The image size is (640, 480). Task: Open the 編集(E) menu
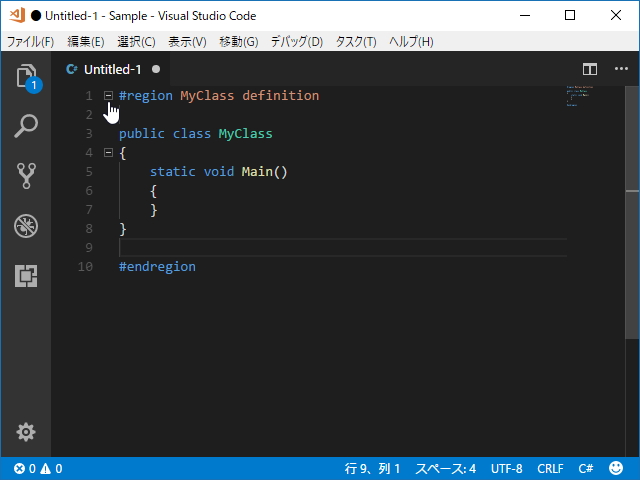click(86, 41)
